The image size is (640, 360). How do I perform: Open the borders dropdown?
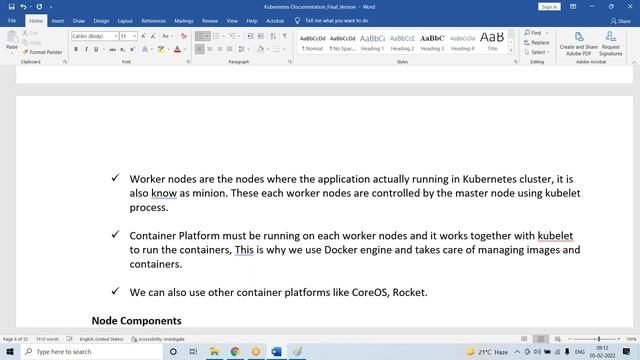[284, 49]
